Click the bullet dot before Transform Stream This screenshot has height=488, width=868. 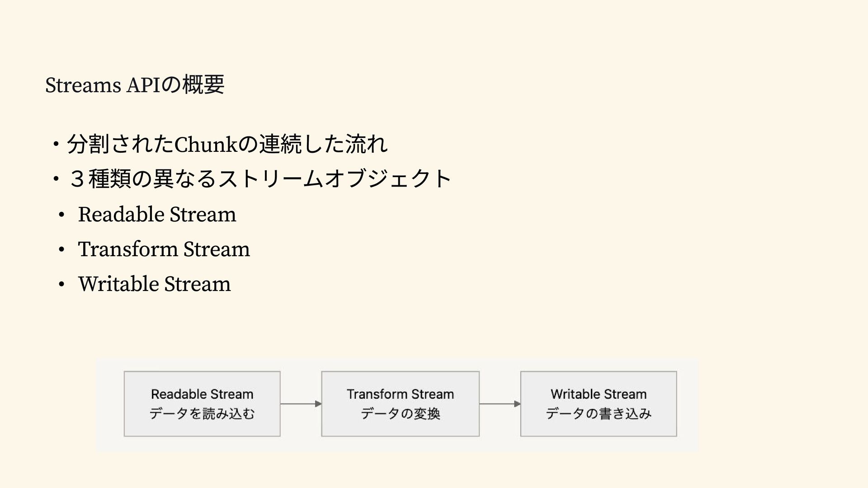[62, 250]
